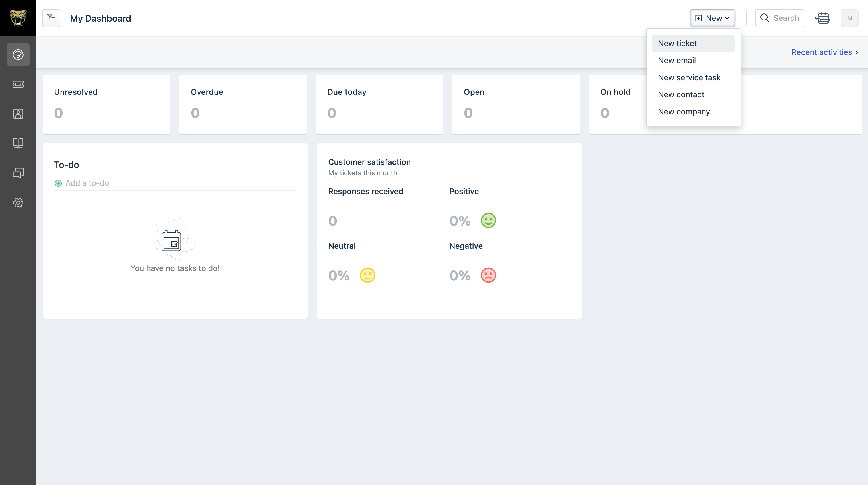Viewport: 868px width, 485px height.
Task: Open the Tickets sidebar icon
Action: (x=18, y=84)
